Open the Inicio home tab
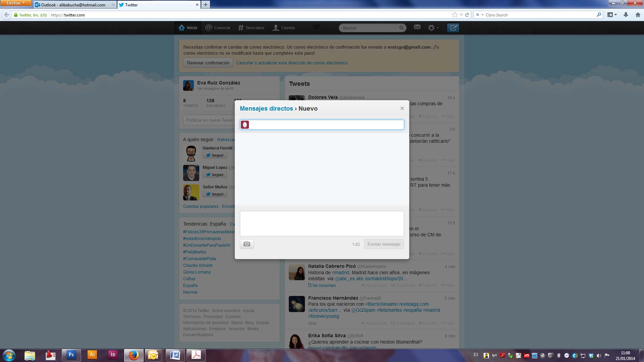This screenshot has height=362, width=644. tap(188, 28)
